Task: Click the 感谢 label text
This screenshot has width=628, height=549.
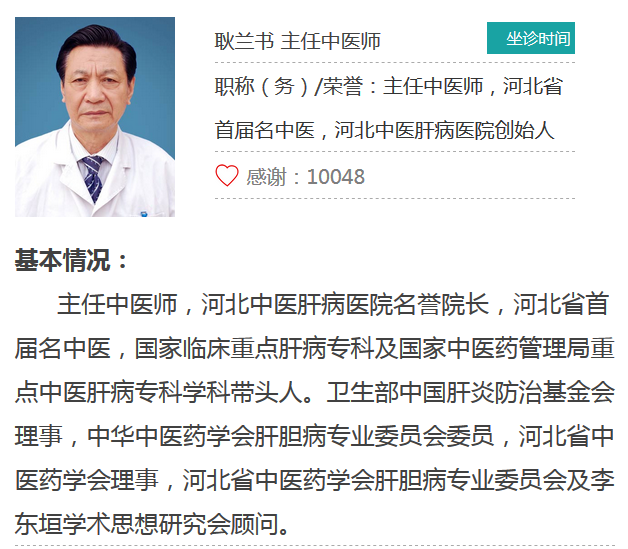Action: coord(266,177)
